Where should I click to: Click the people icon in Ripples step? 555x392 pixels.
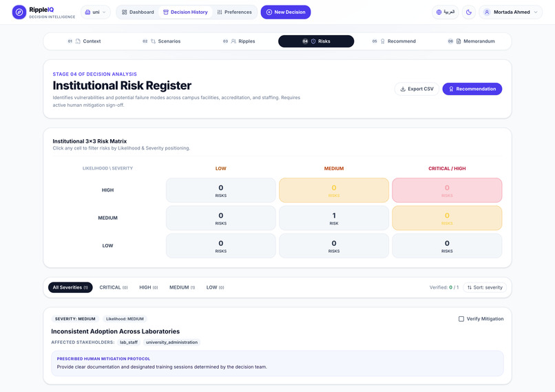233,41
